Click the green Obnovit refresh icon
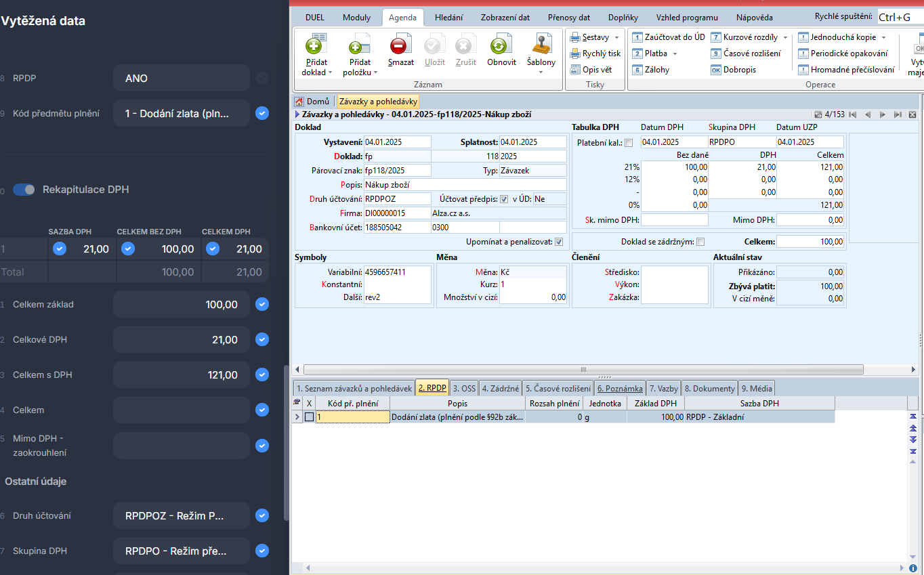924x575 pixels. tap(499, 46)
